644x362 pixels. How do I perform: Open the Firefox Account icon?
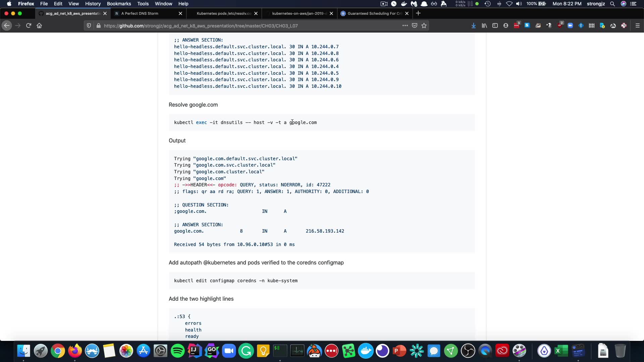(505, 25)
